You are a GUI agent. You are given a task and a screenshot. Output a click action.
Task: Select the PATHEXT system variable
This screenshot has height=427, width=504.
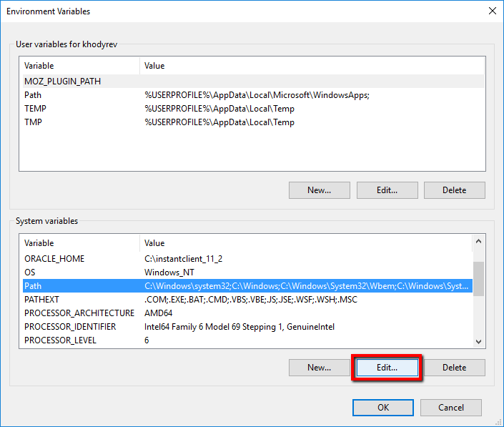[41, 300]
